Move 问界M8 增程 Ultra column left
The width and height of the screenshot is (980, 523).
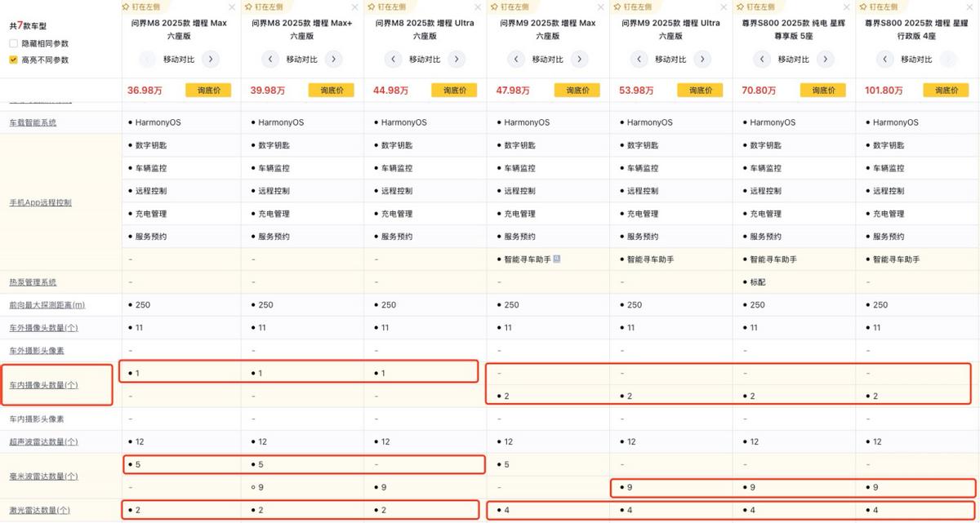coord(393,59)
